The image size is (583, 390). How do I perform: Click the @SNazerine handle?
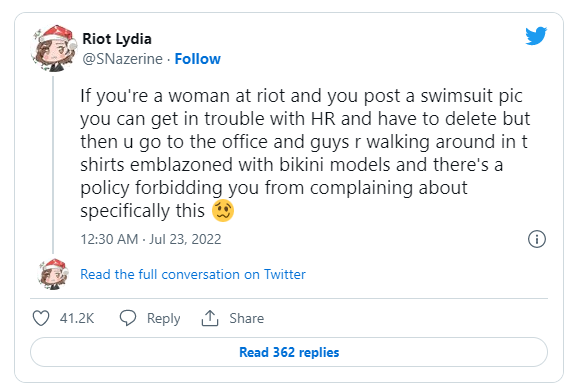tap(122, 59)
